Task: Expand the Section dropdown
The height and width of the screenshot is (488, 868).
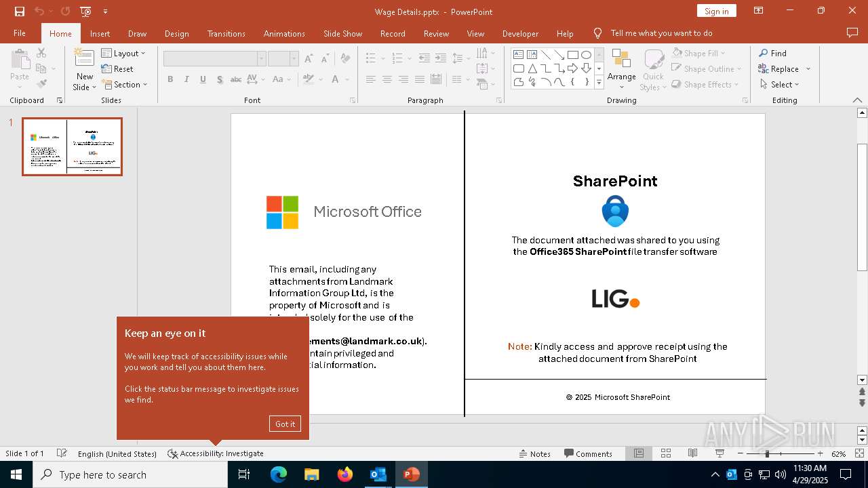Action: [x=125, y=85]
